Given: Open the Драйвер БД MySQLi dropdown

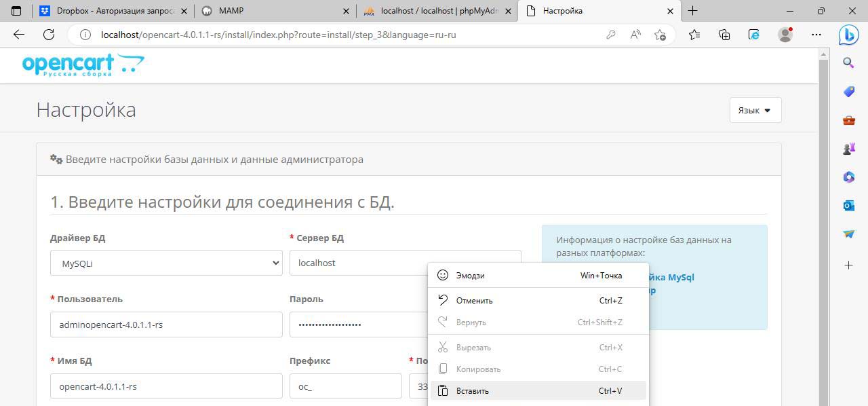Looking at the screenshot, I should (x=166, y=263).
